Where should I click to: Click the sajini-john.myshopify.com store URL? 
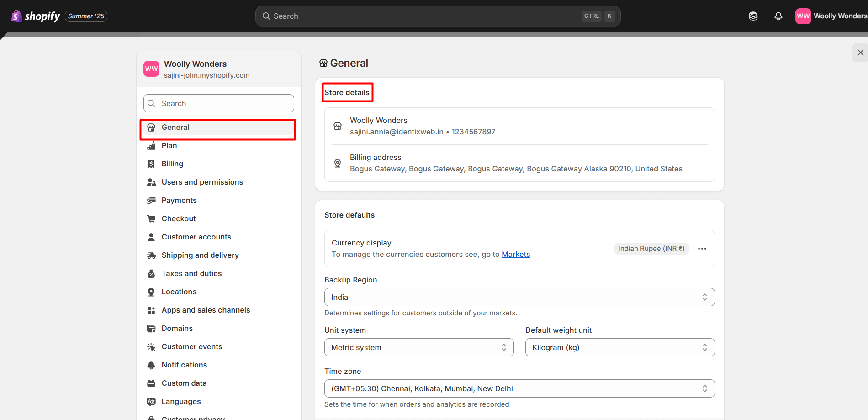(x=207, y=75)
